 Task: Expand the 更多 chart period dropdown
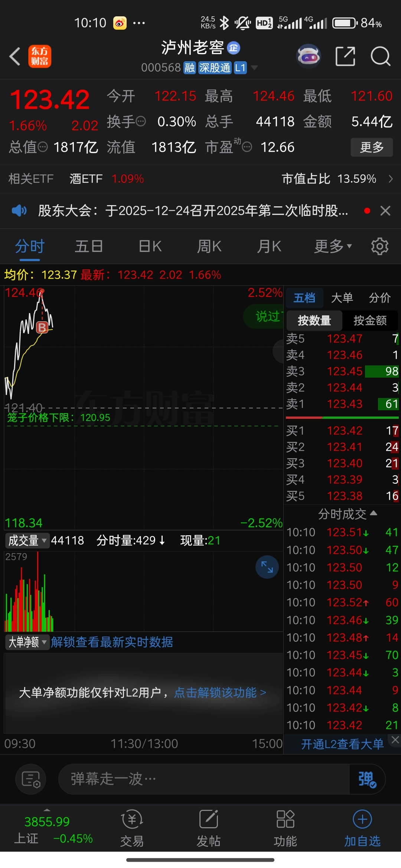point(333,246)
